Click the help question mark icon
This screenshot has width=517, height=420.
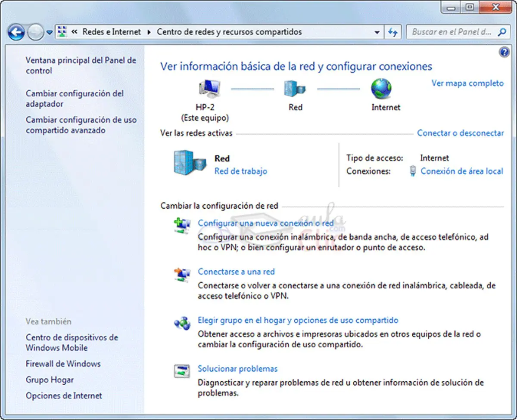point(504,52)
